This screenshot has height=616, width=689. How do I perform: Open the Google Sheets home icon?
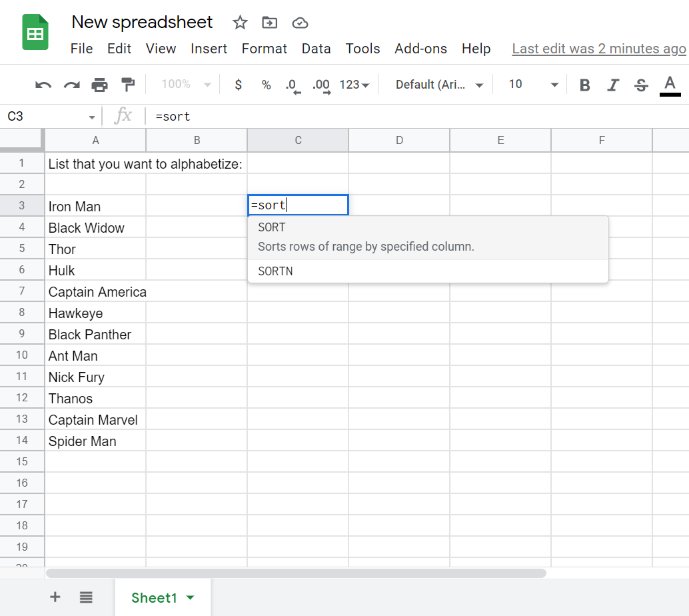pyautogui.click(x=35, y=32)
